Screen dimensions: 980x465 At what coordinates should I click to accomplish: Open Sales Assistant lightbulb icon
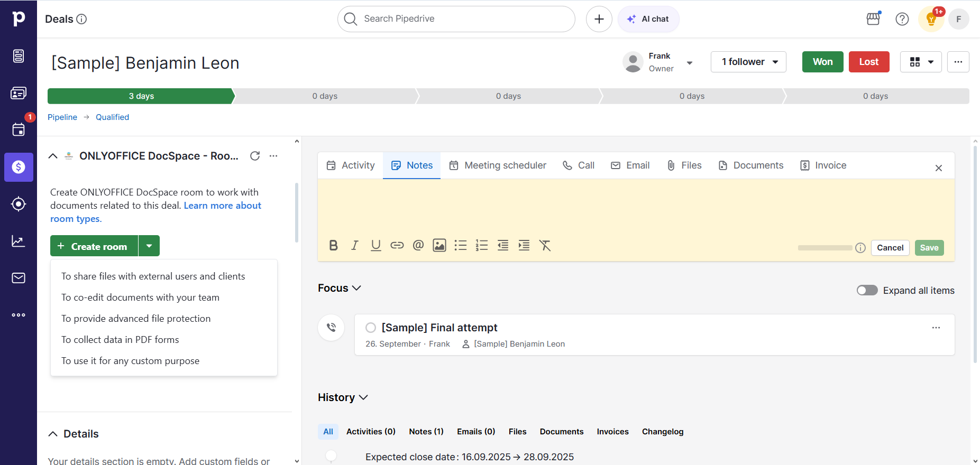[931, 19]
